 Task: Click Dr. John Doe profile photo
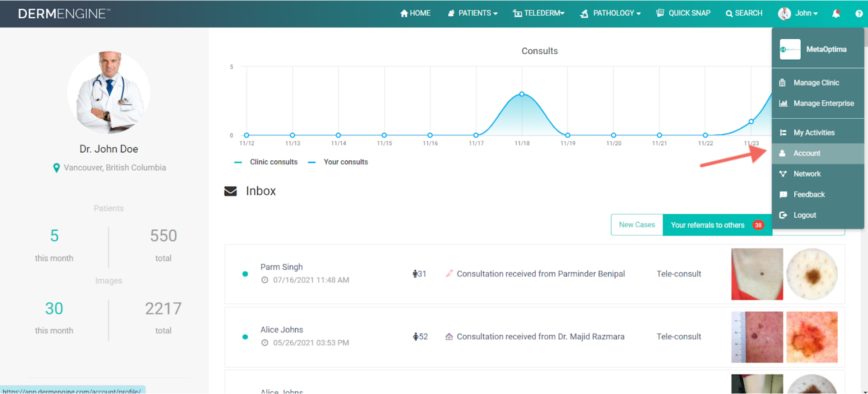coord(108,93)
